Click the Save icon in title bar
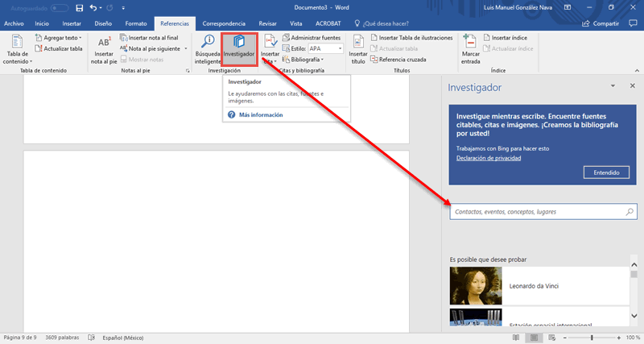Viewport: 644px width, 344px height. pyautogui.click(x=79, y=8)
